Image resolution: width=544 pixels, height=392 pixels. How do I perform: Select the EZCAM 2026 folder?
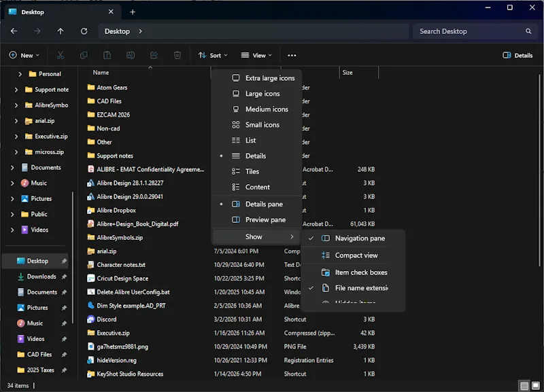pos(113,115)
